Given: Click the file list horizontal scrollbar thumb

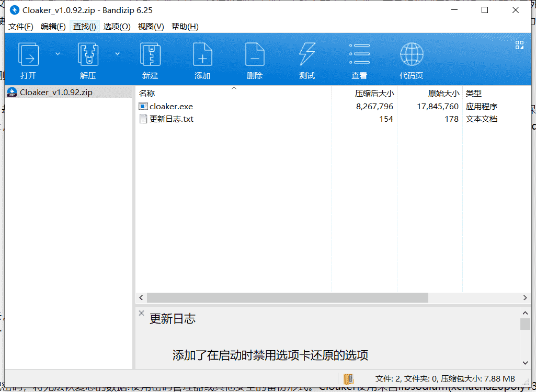Looking at the screenshot, I should coord(288,298).
